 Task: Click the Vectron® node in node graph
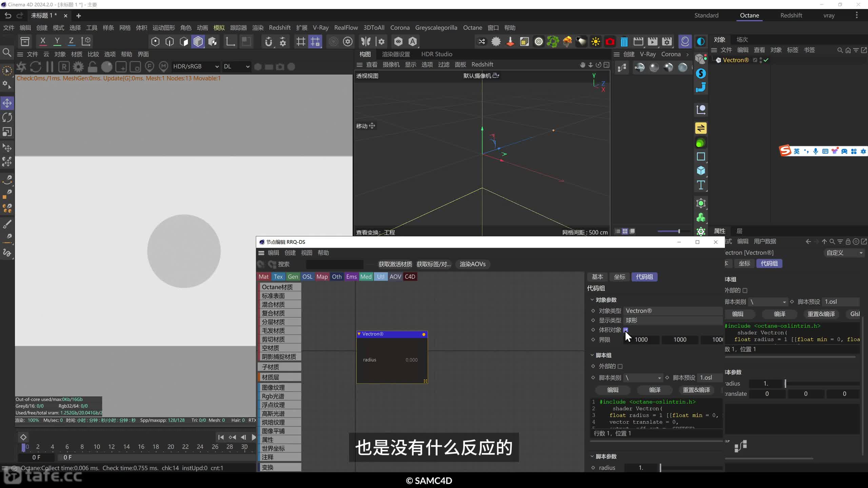(x=391, y=334)
